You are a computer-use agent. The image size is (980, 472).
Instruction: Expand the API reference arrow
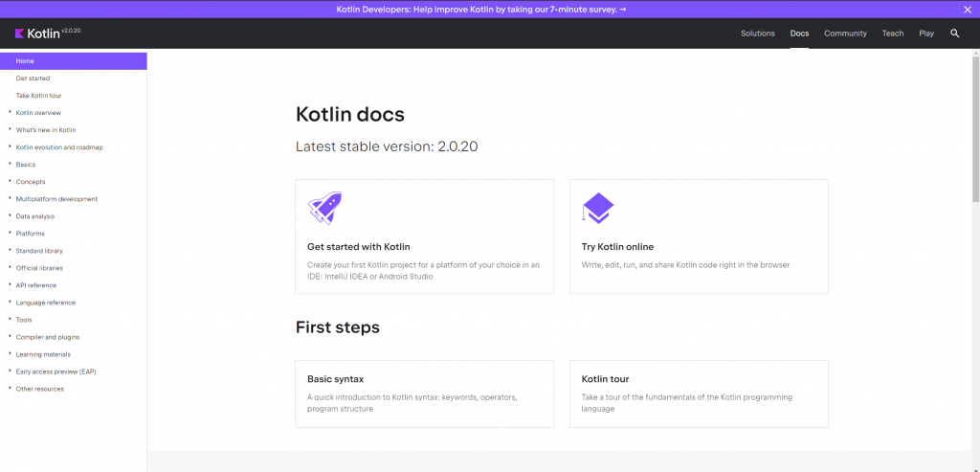(10, 284)
